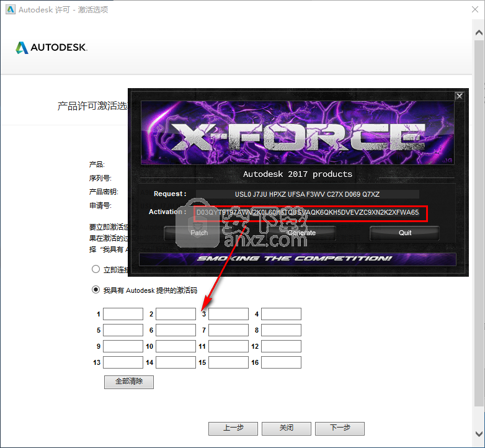
Task: Click the 产品: label
Action: click(x=97, y=164)
